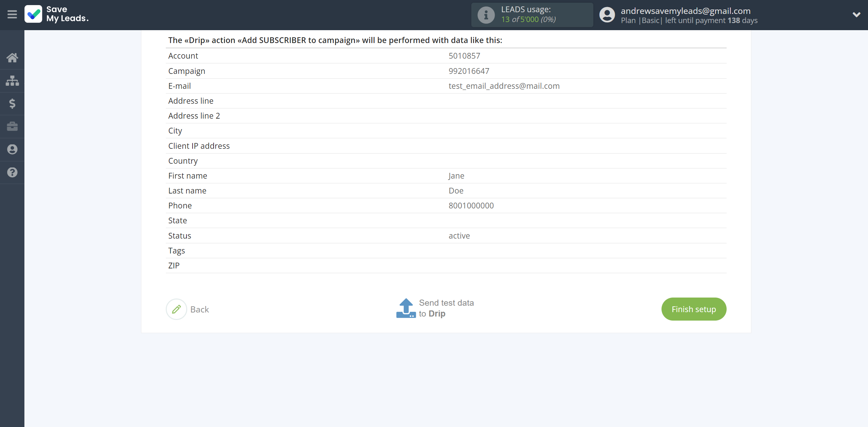Click the LEADS usage info icon
Screen dimensions: 868x427
tap(486, 15)
